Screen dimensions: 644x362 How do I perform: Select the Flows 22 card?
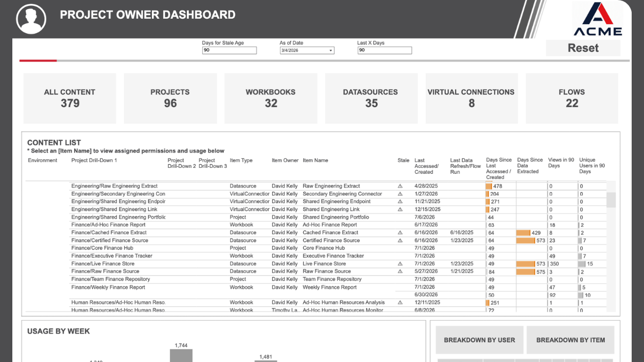coord(572,98)
